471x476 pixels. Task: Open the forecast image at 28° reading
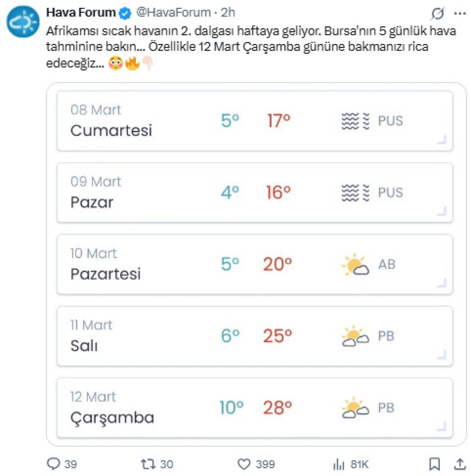click(x=277, y=408)
